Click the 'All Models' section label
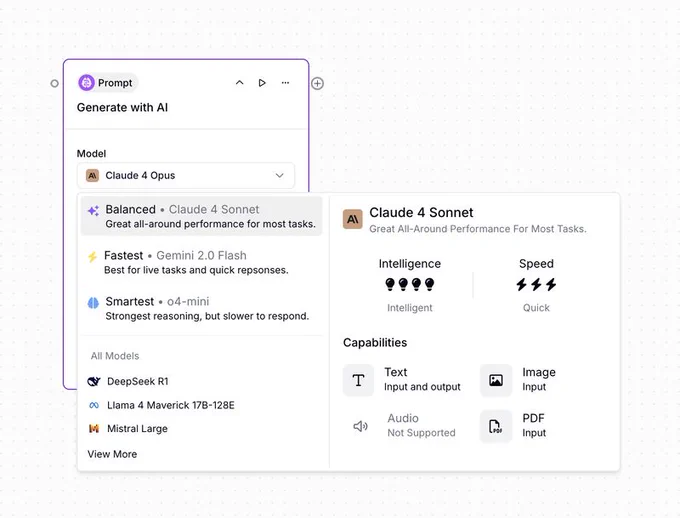 [x=115, y=356]
